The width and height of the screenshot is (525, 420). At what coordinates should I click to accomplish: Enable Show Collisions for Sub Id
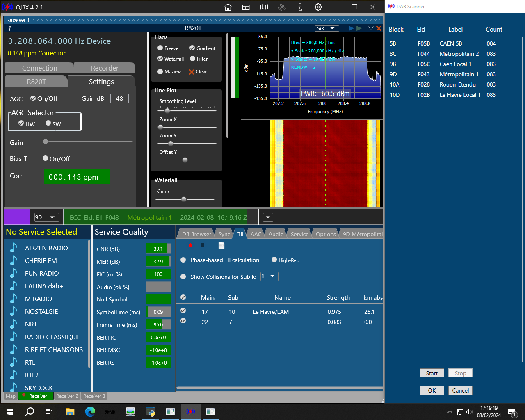tap(183, 277)
